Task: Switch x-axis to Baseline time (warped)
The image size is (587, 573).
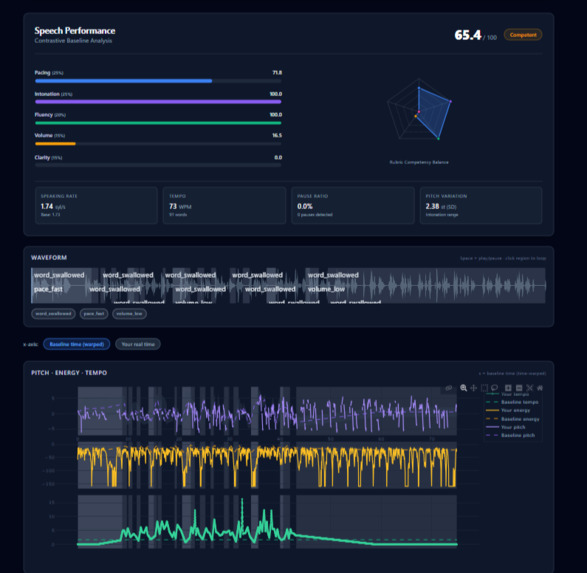Action: [x=77, y=344]
